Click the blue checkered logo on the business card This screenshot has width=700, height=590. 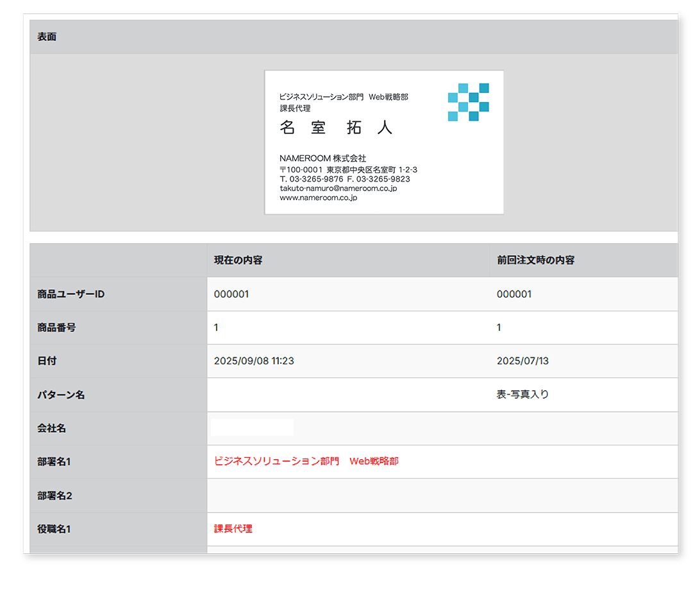[468, 102]
